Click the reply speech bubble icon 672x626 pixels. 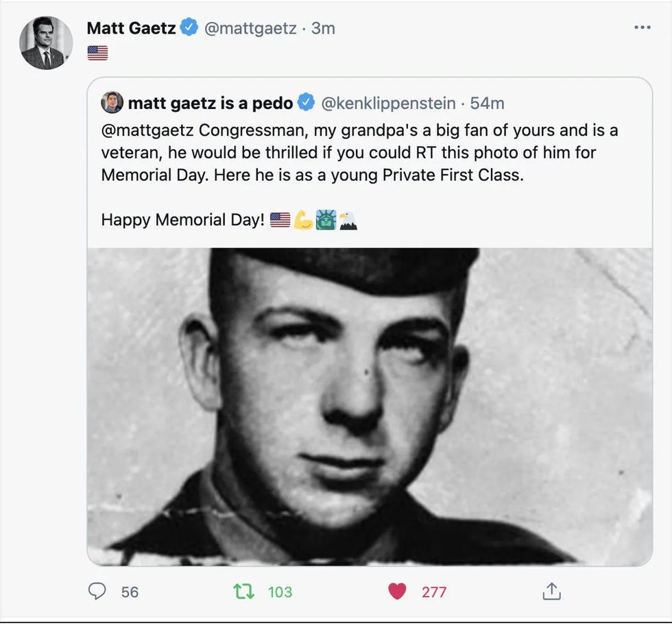point(97,591)
